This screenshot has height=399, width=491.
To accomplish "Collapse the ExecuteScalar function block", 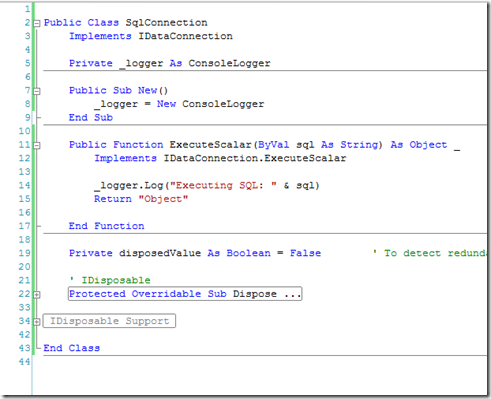I will (37, 145).
